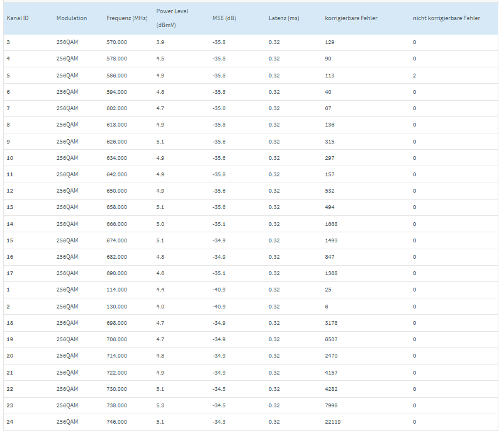This screenshot has width=504, height=435.
Task: Select MSE value -34.3
Action: [x=219, y=422]
